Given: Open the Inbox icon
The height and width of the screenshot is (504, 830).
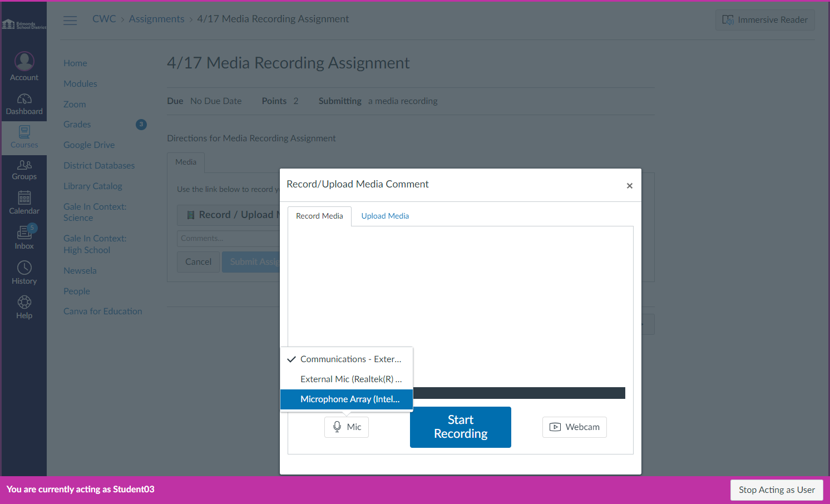Looking at the screenshot, I should tap(24, 238).
